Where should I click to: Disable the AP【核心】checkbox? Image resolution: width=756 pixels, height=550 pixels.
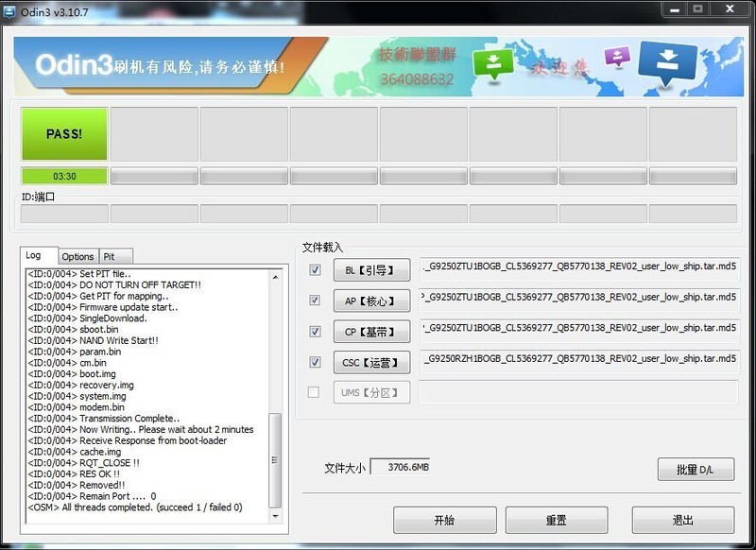point(313,300)
